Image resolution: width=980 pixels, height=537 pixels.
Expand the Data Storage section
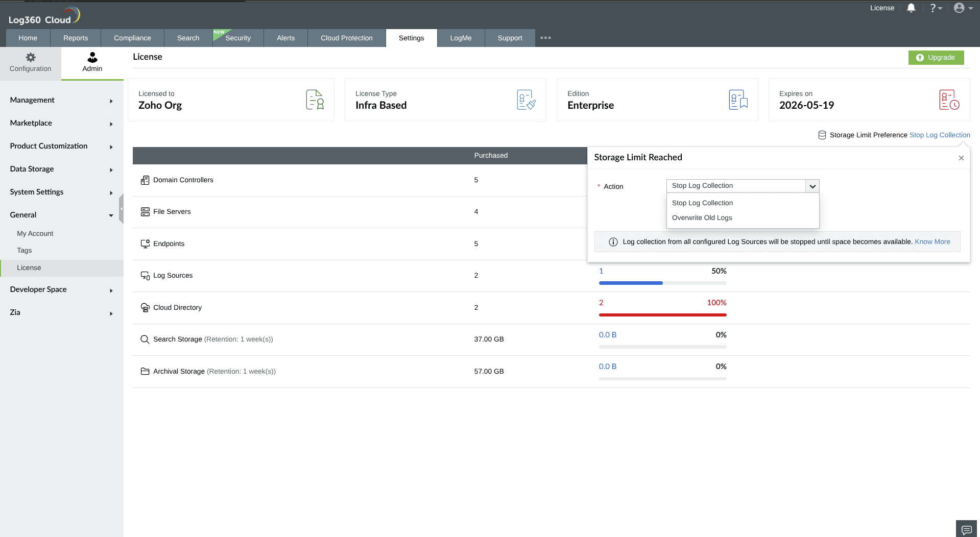(61, 169)
